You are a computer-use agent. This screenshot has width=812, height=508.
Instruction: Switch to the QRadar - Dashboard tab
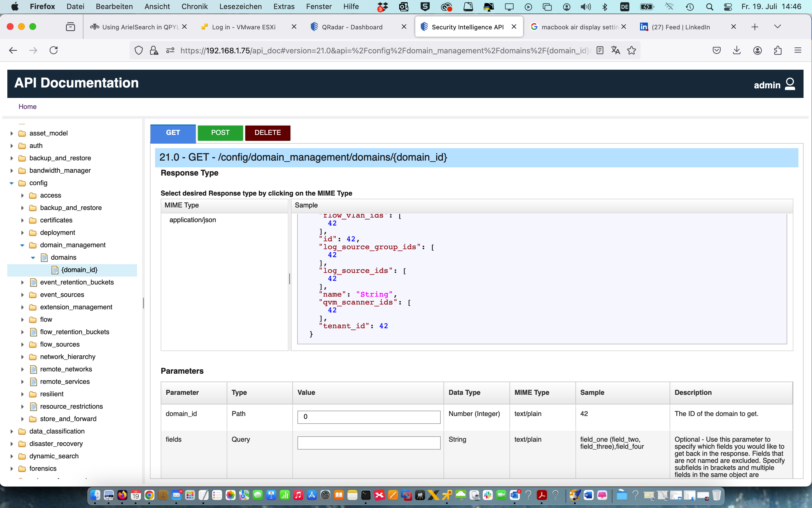pyautogui.click(x=352, y=27)
